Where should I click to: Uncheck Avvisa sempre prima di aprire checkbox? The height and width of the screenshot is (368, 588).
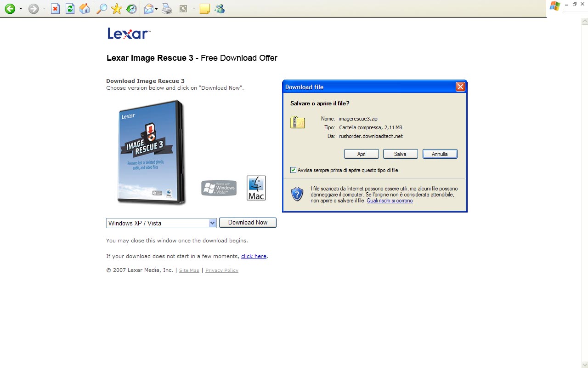coord(294,170)
